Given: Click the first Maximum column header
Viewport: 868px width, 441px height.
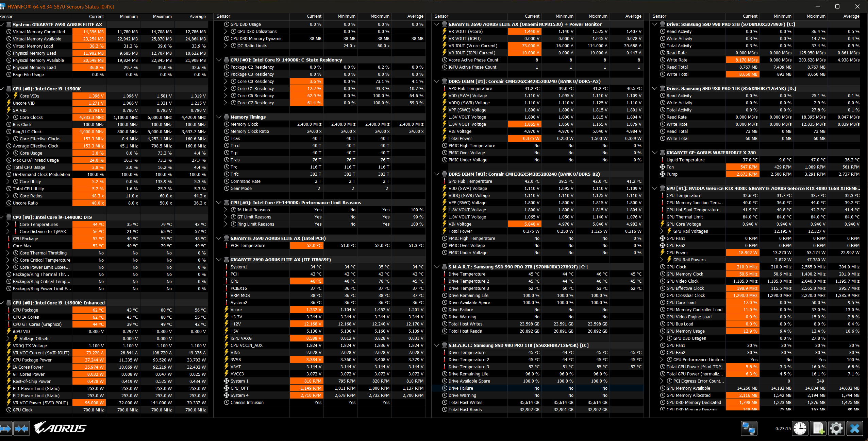Looking at the screenshot, I should [162, 16].
